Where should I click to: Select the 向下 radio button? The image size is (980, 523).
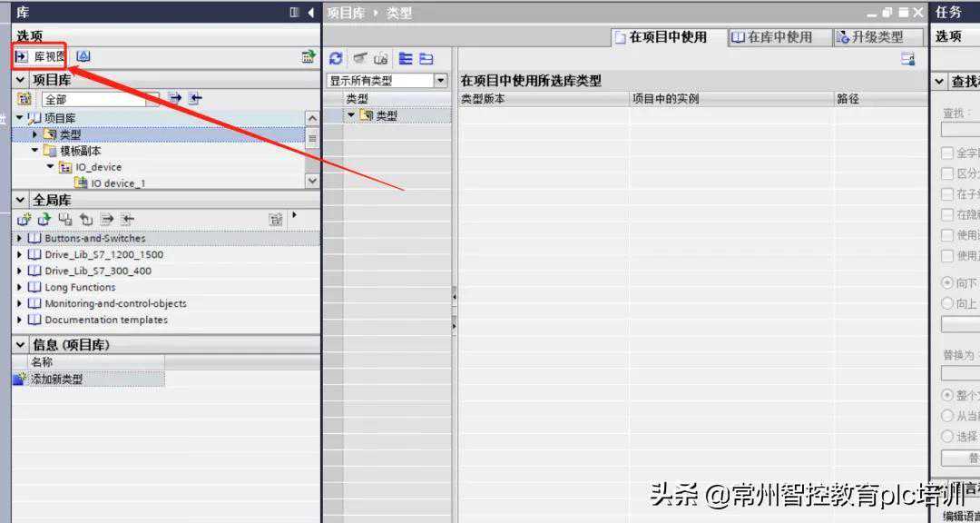click(947, 283)
